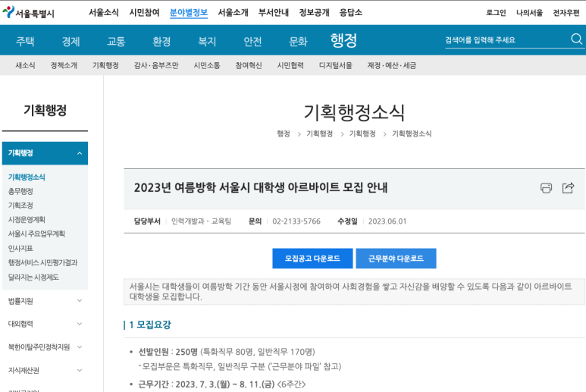Image resolution: width=586 pixels, height=392 pixels.
Task: Go to 기획행정 submenu in gray bar
Action: [106, 65]
